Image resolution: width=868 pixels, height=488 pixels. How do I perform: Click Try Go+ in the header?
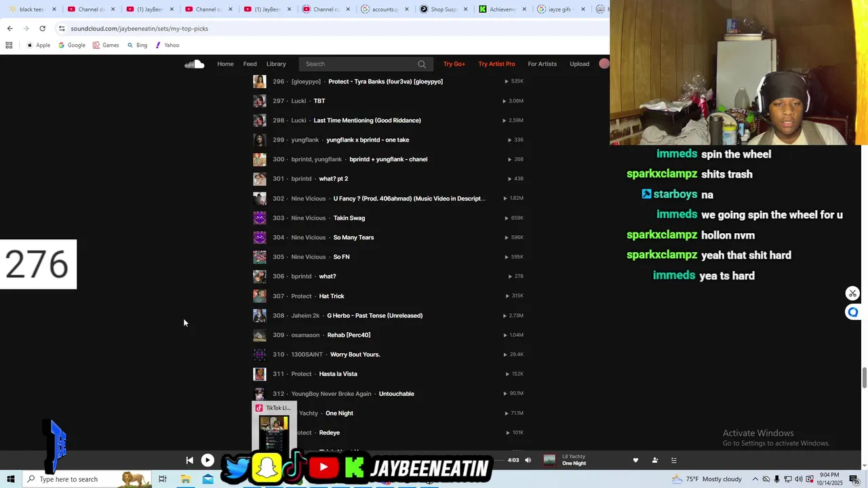pyautogui.click(x=454, y=64)
